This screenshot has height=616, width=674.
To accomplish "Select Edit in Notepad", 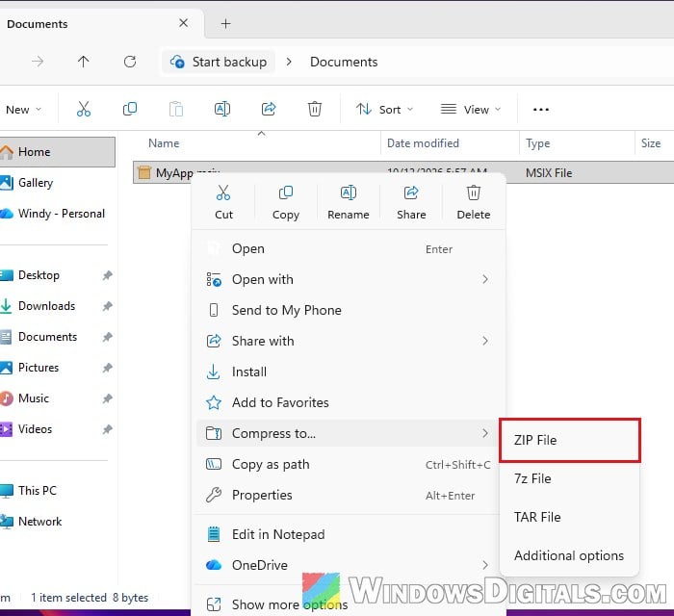I will (x=349, y=534).
